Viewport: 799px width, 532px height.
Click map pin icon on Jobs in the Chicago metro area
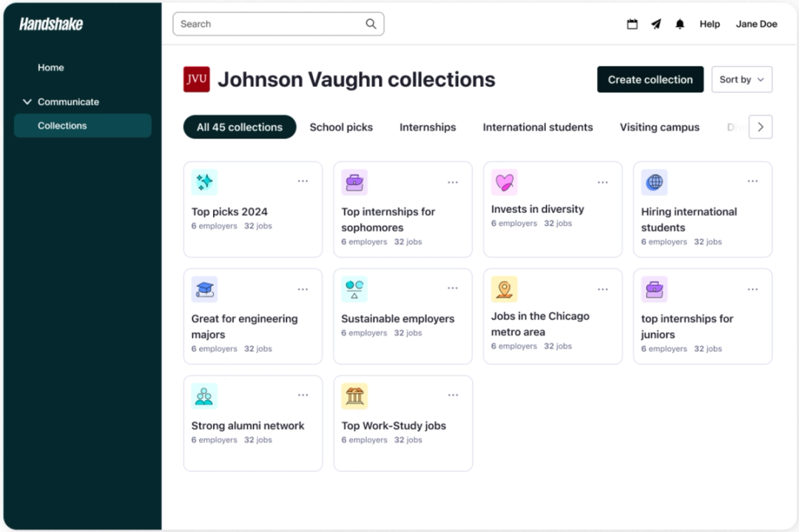504,289
